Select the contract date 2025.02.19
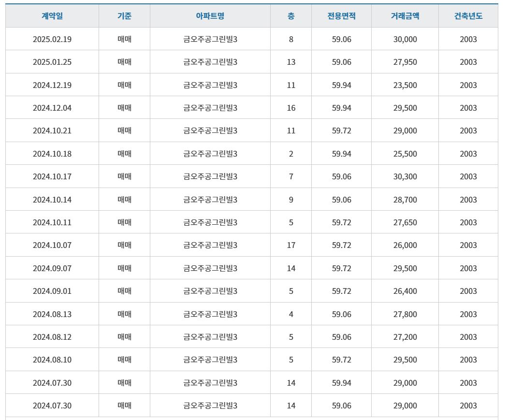 pyautogui.click(x=52, y=39)
